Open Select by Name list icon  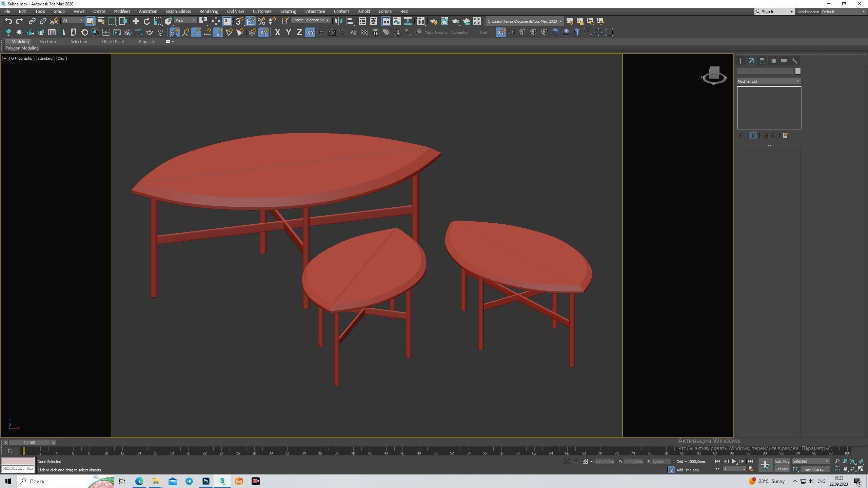(101, 21)
